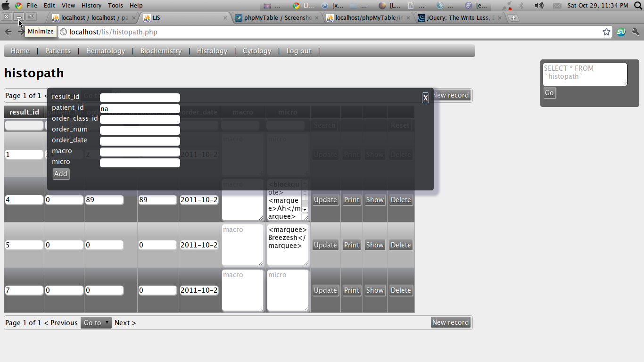
Task: Update the row with result_id 5
Action: pyautogui.click(x=325, y=245)
